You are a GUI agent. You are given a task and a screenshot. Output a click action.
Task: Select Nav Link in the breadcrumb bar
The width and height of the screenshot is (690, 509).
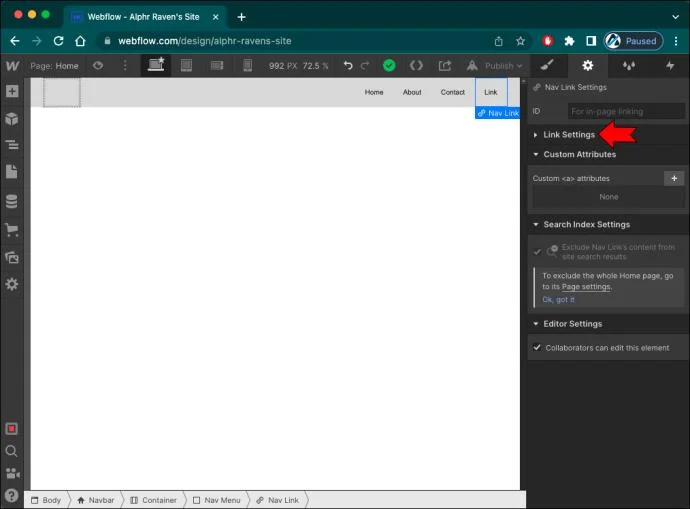[x=278, y=500]
